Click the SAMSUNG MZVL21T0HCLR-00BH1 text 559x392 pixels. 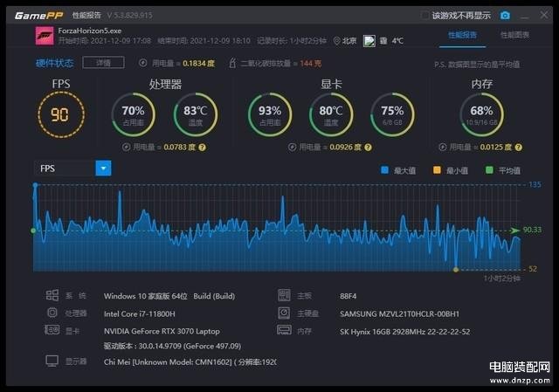pyautogui.click(x=400, y=313)
